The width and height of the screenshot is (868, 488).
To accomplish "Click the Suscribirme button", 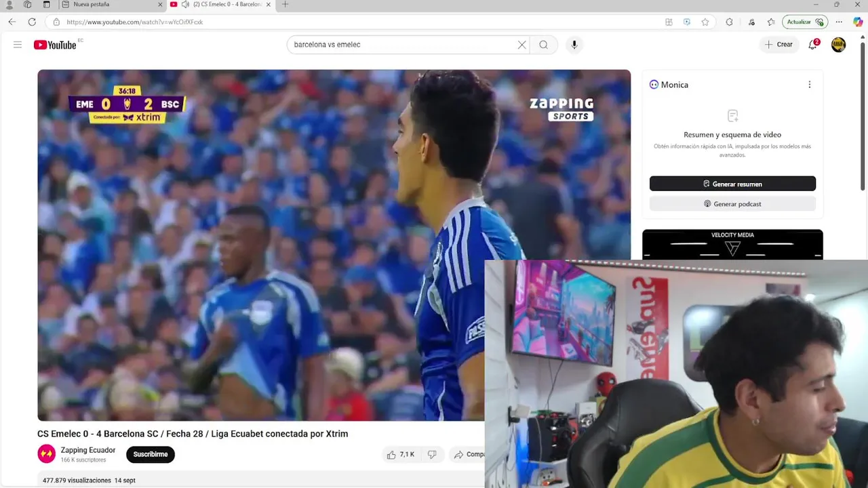I will (x=151, y=455).
